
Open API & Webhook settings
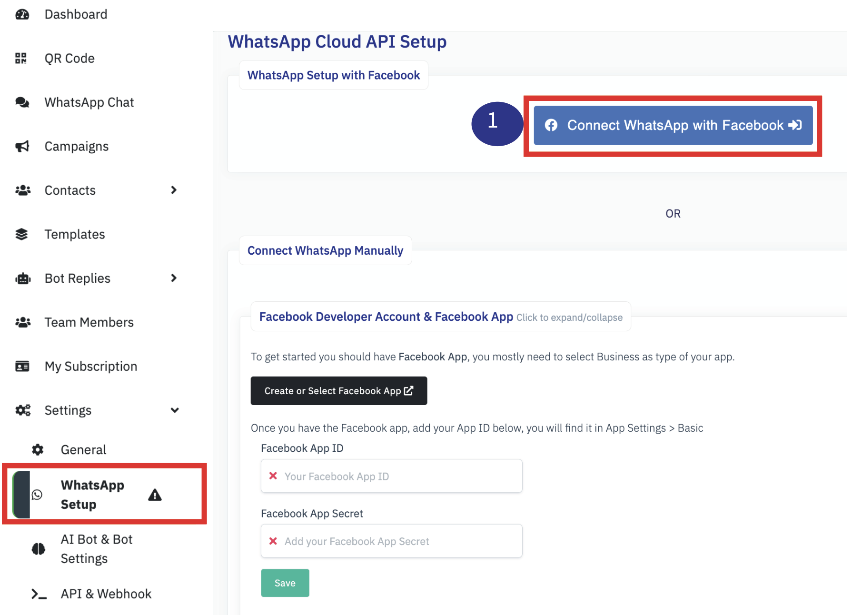click(106, 594)
